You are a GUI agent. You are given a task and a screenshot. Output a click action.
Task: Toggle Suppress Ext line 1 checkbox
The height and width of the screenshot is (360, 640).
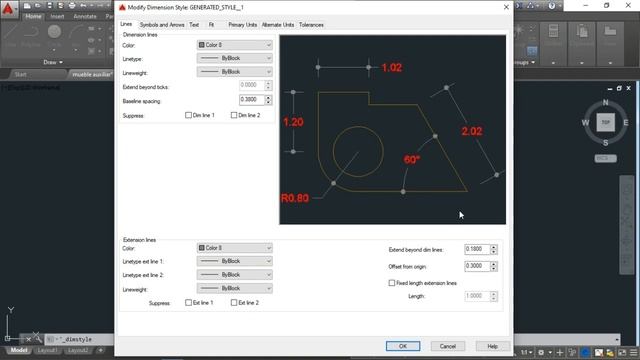click(188, 302)
